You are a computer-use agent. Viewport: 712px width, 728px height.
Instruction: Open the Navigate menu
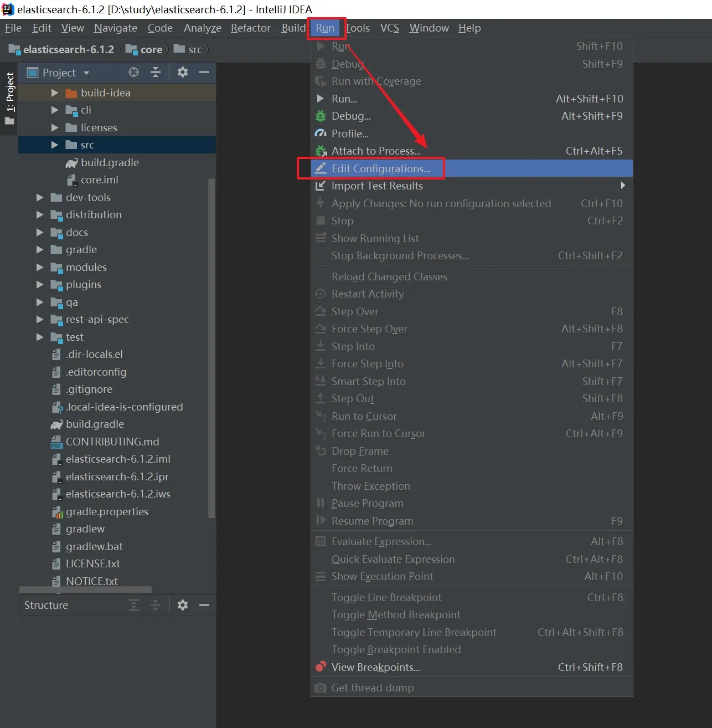coord(116,28)
